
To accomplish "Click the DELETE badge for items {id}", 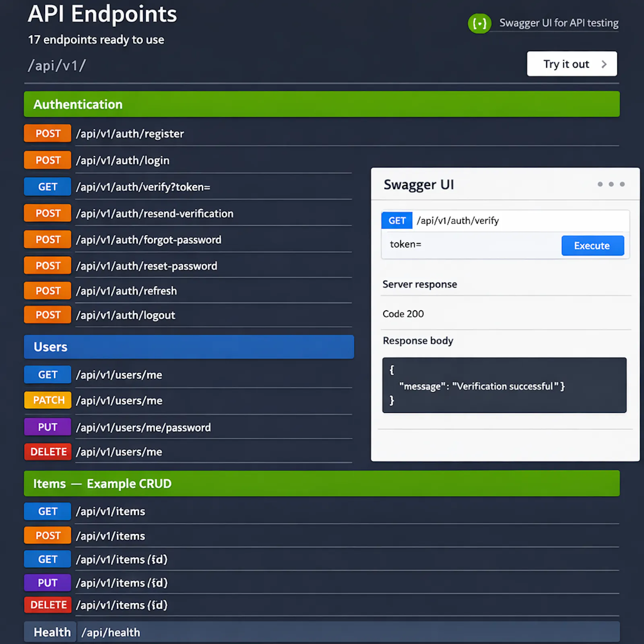I will 47,605.
